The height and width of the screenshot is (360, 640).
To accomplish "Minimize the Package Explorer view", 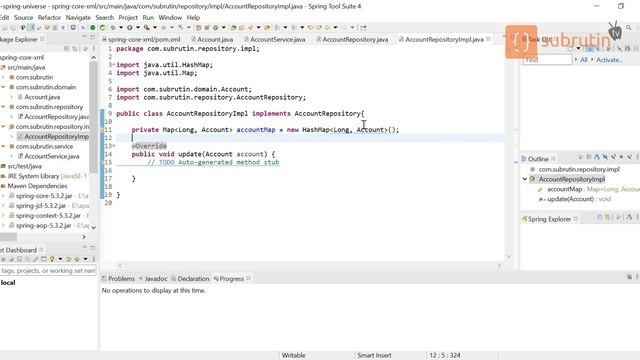I will [84, 37].
